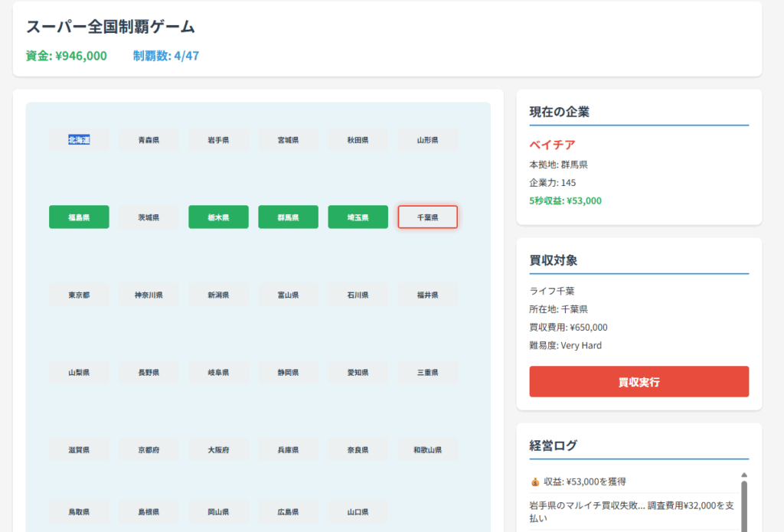
Task: Select 北海道 on the map
Action: pos(79,140)
